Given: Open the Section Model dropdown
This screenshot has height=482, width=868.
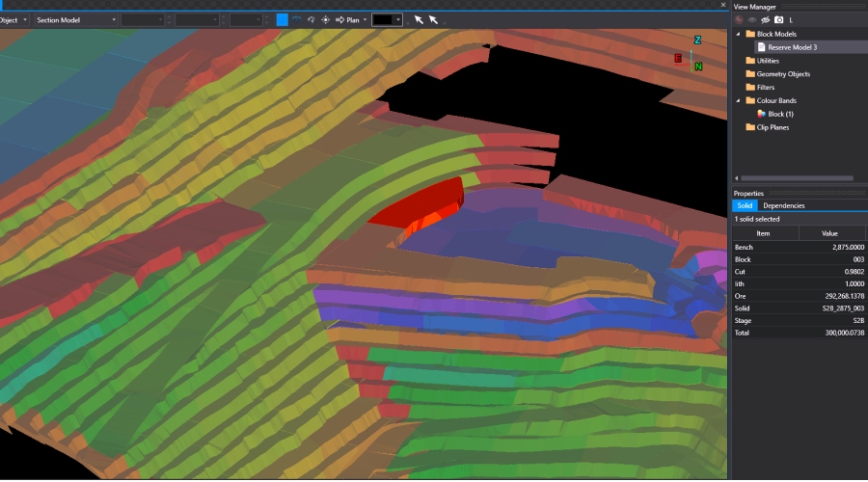Looking at the screenshot, I should pyautogui.click(x=75, y=19).
